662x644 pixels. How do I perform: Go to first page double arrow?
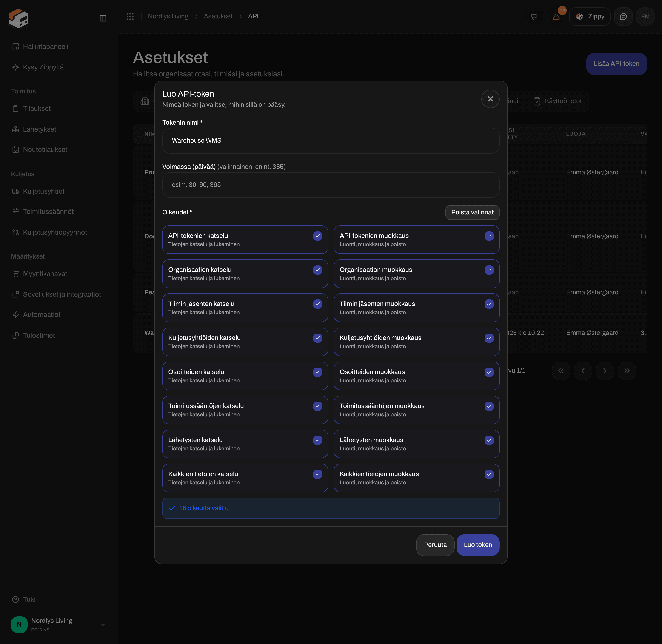[561, 371]
